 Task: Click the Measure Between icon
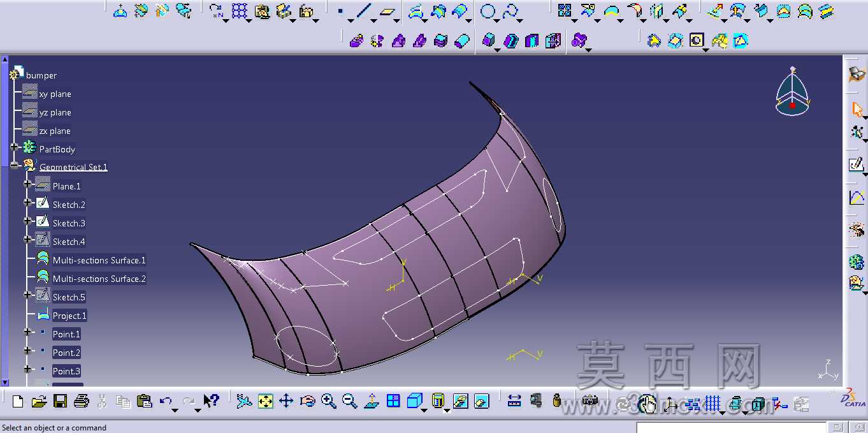tap(514, 401)
